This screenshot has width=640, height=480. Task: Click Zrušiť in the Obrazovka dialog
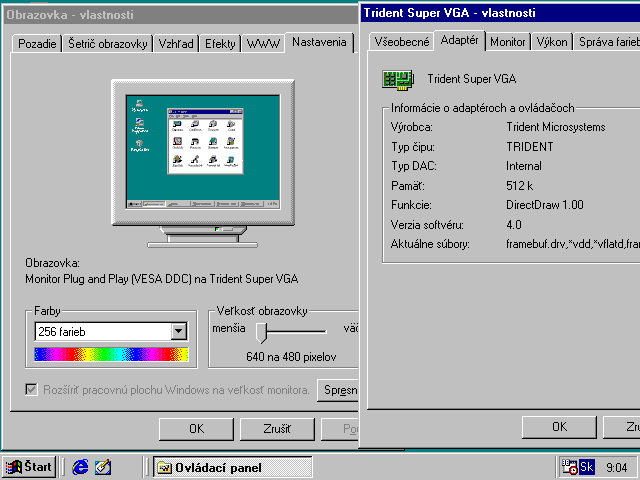point(277,429)
